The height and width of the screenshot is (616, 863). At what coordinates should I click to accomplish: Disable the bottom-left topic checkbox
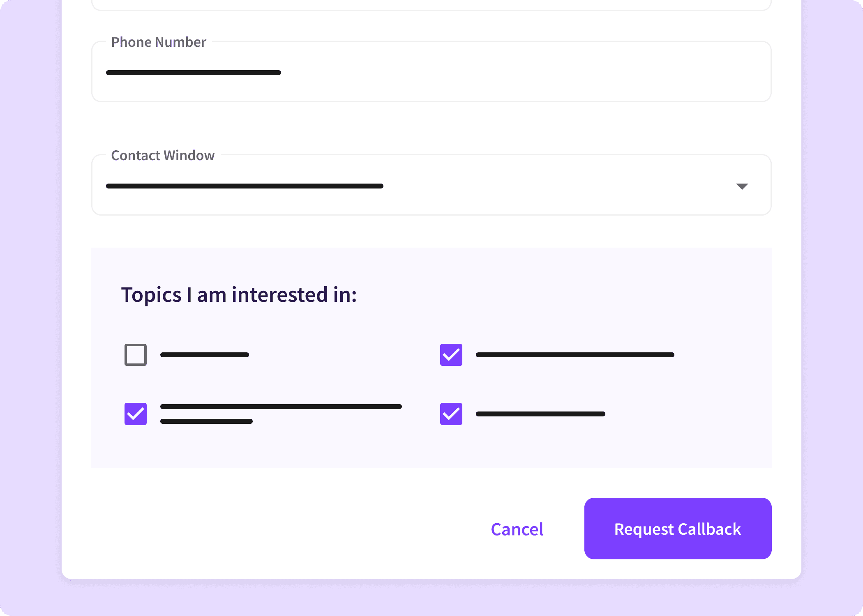point(135,414)
